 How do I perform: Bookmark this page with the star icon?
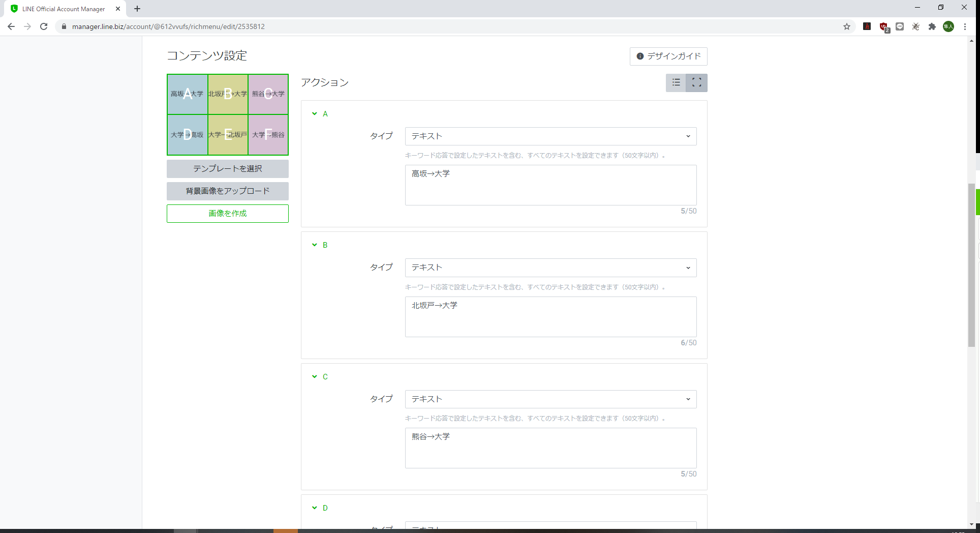coord(847,26)
